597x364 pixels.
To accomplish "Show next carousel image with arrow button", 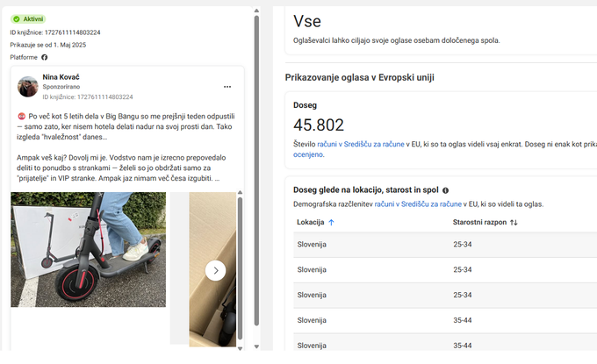I will [215, 270].
